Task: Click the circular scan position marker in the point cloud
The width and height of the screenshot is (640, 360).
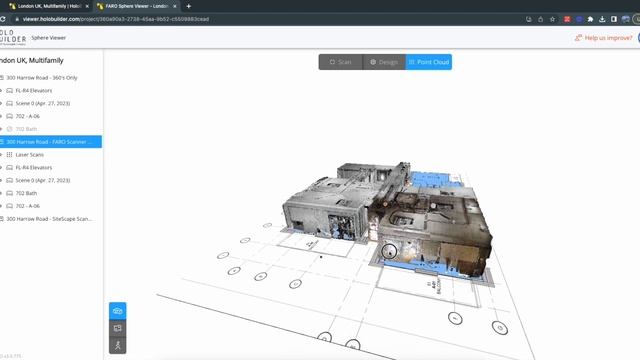Action: [x=389, y=251]
